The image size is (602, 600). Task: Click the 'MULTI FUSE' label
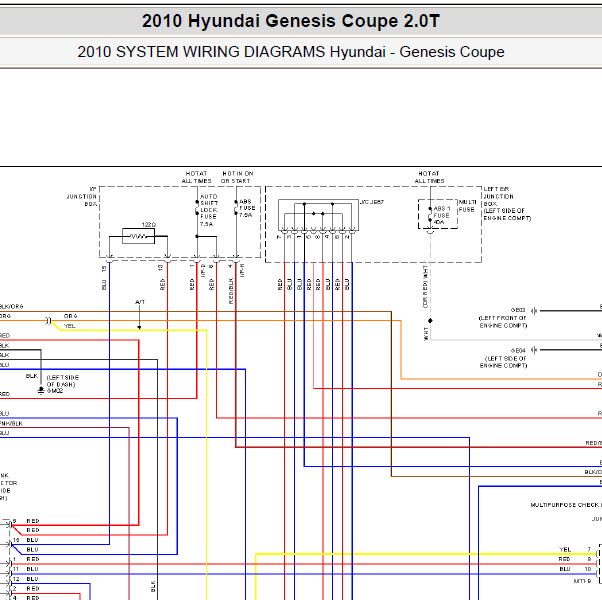467,206
